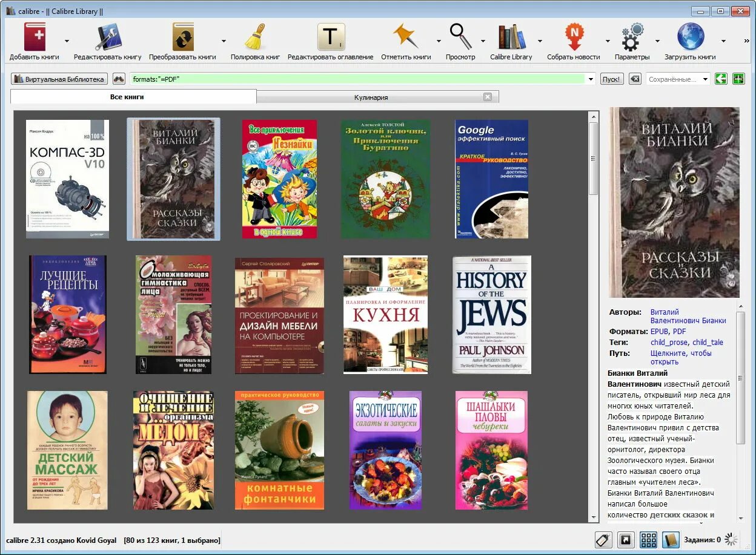The image size is (756, 555).
Task: Switch to the 'Все книги' tab
Action: [x=133, y=97]
